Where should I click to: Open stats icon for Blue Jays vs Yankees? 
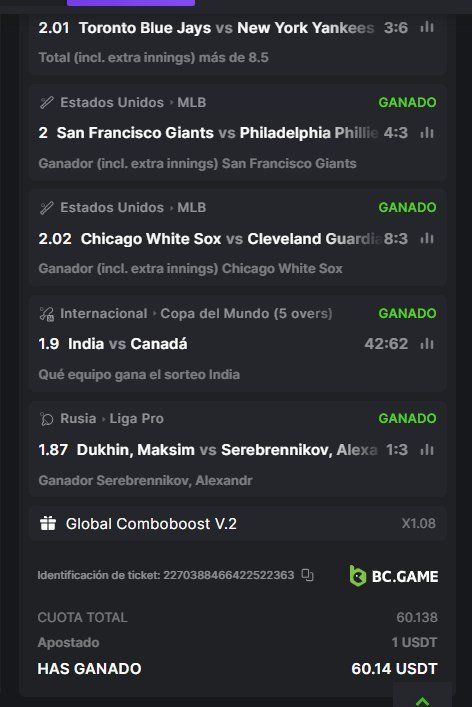(x=426, y=28)
